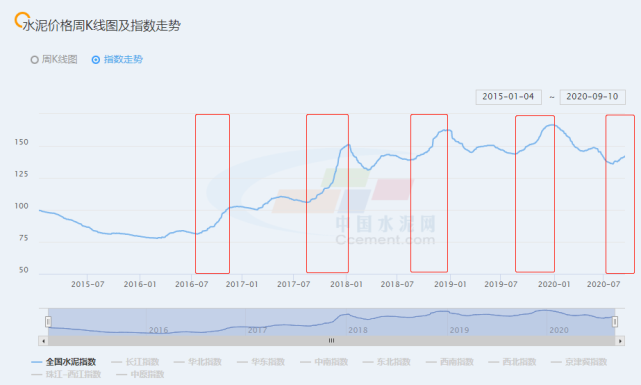Click the right range handle of the zoom slider
Screen dimensions: 641x385
point(614,322)
